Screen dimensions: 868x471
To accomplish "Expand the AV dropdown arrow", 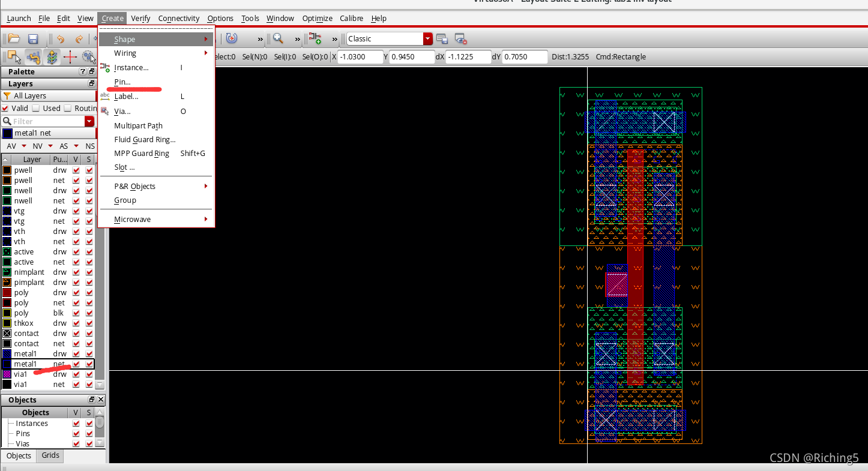I will (24, 146).
